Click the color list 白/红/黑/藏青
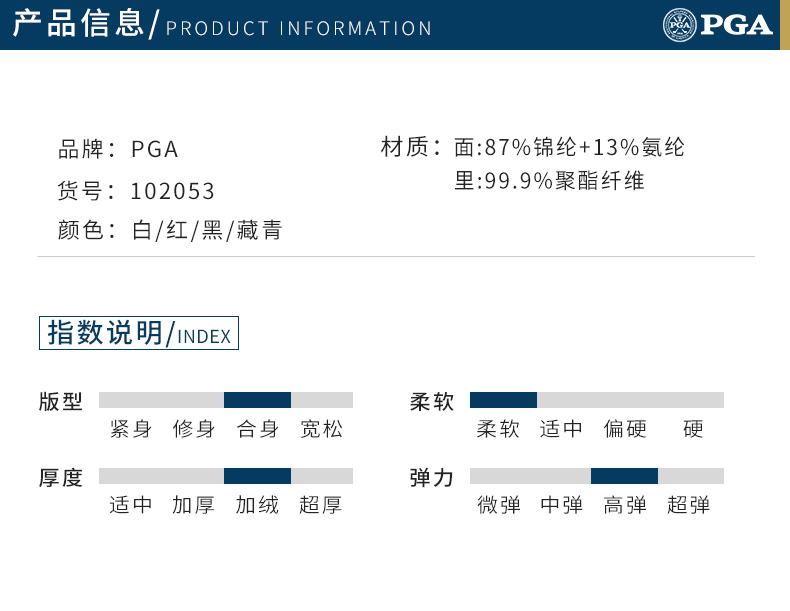This screenshot has width=790, height=611. point(207,231)
